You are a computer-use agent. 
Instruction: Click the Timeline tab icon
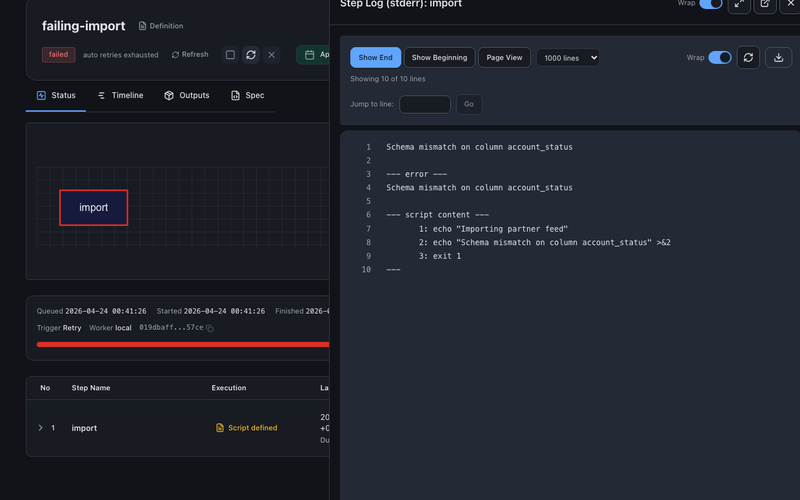(x=101, y=95)
